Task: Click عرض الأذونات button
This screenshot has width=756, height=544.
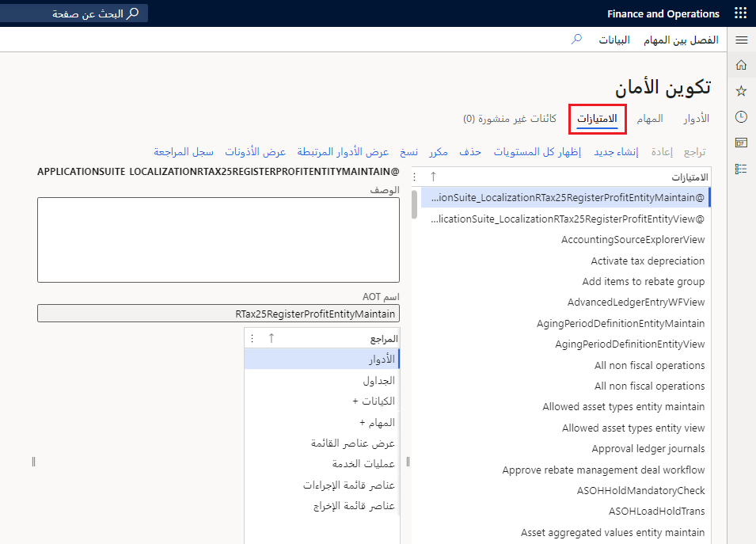Action: (x=255, y=152)
